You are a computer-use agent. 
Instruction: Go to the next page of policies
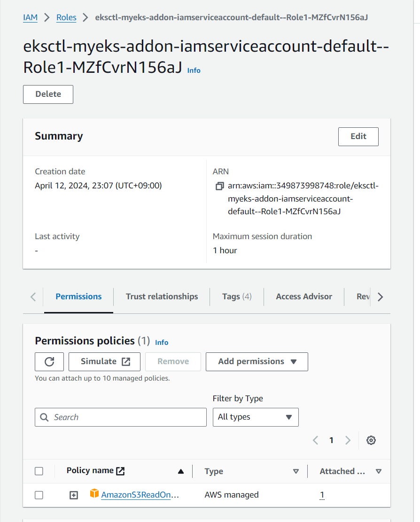tap(348, 440)
